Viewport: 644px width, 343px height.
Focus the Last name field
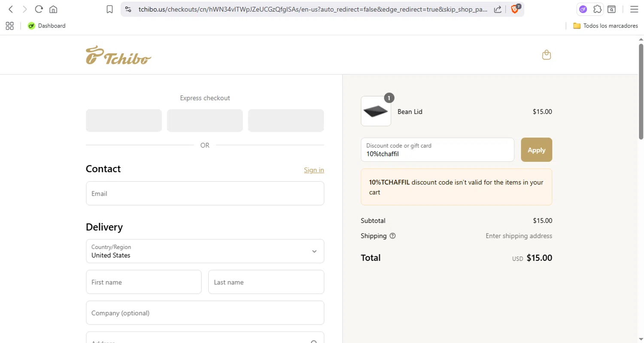coord(266,282)
